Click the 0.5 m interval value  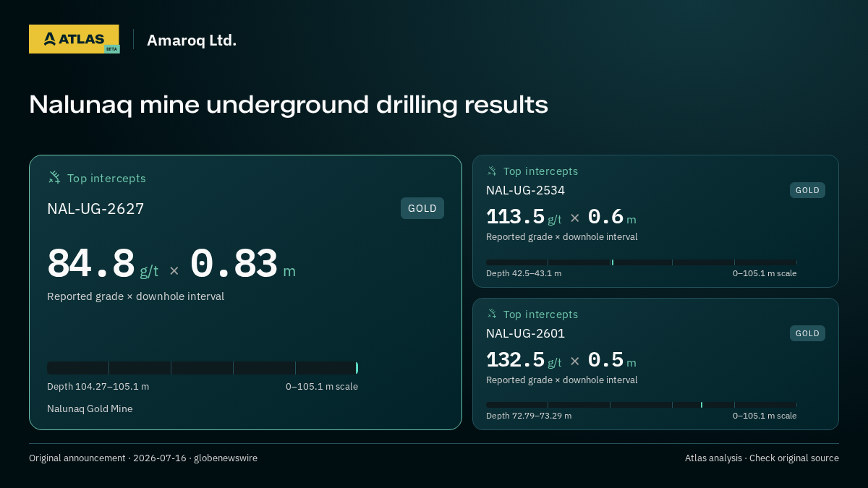(x=612, y=360)
